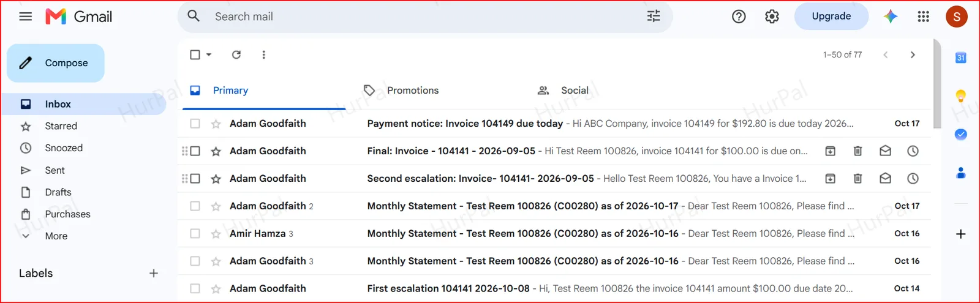Click the Gmail logo

[79, 17]
